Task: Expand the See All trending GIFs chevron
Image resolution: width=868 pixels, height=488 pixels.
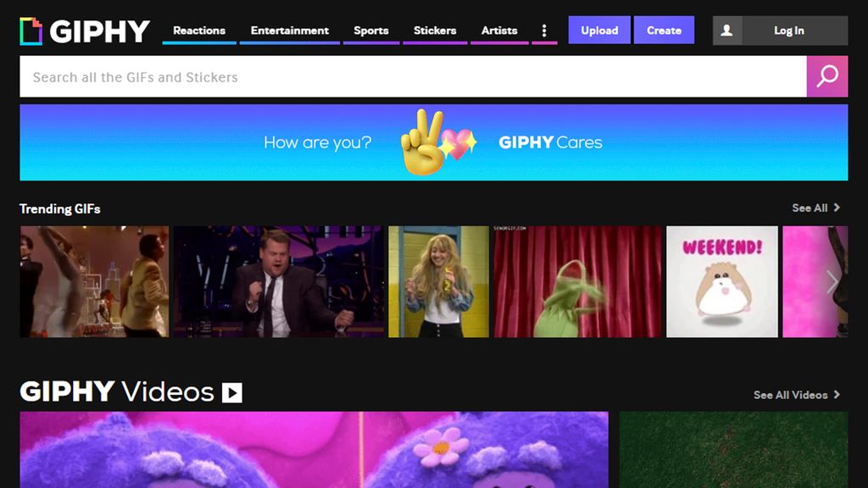Action: 837,208
